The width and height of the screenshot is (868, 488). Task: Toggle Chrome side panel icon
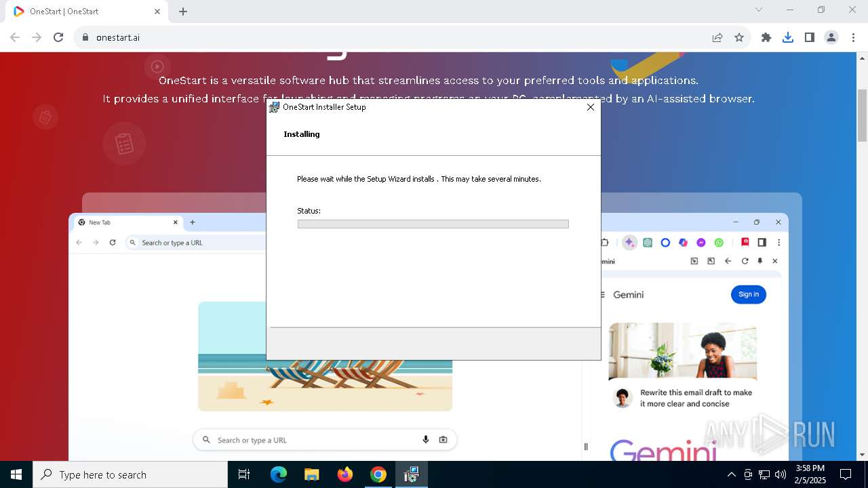(x=810, y=37)
